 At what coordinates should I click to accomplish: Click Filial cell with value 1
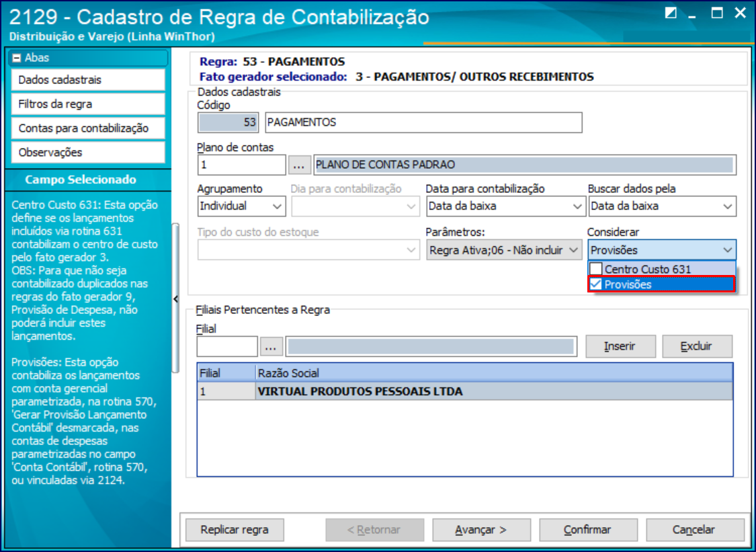point(226,391)
